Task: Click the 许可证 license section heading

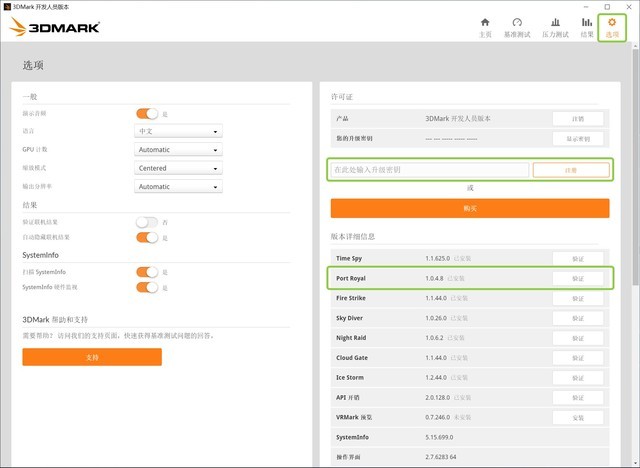Action: [342, 97]
